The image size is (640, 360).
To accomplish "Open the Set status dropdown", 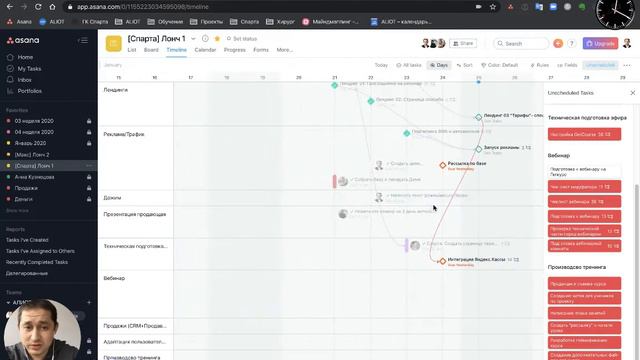I will click(x=242, y=39).
